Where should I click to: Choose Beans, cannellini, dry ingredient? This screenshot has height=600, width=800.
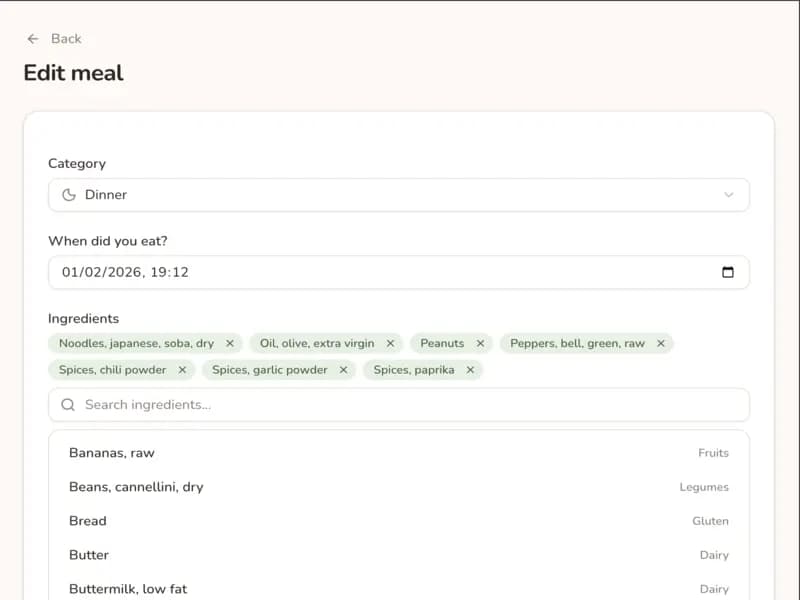coord(136,487)
